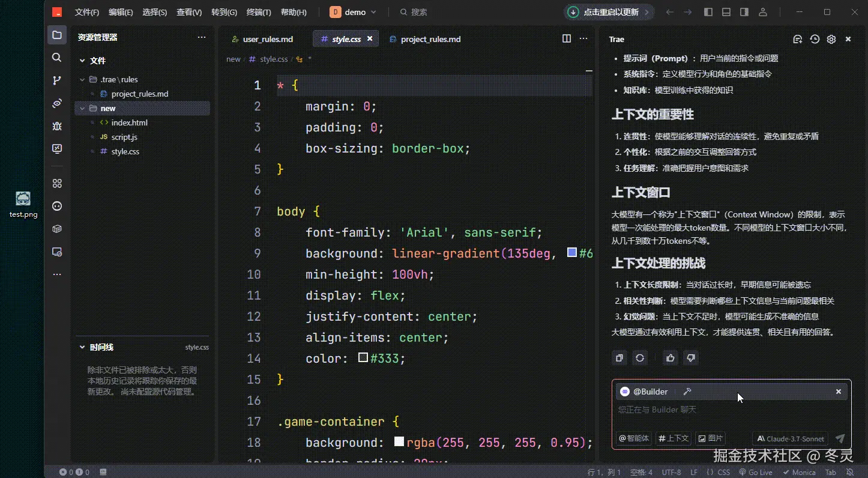
Task: Open the Extensions grid icon in activity bar
Action: pyautogui.click(x=57, y=183)
